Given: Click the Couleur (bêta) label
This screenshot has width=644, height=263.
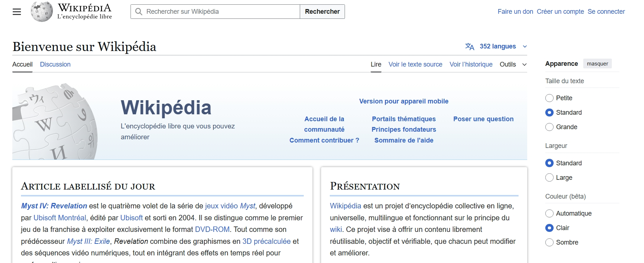Looking at the screenshot, I should click(566, 196).
